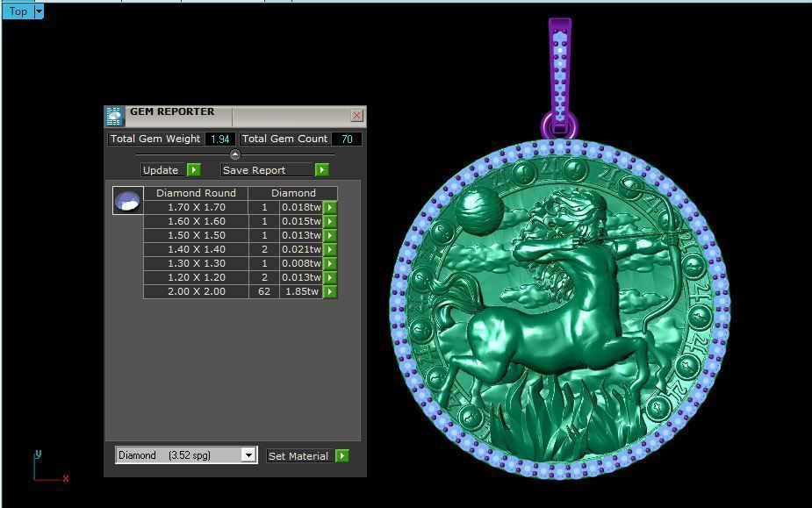Click the green arrow beside Set Material
The height and width of the screenshot is (508, 812).
pos(341,455)
